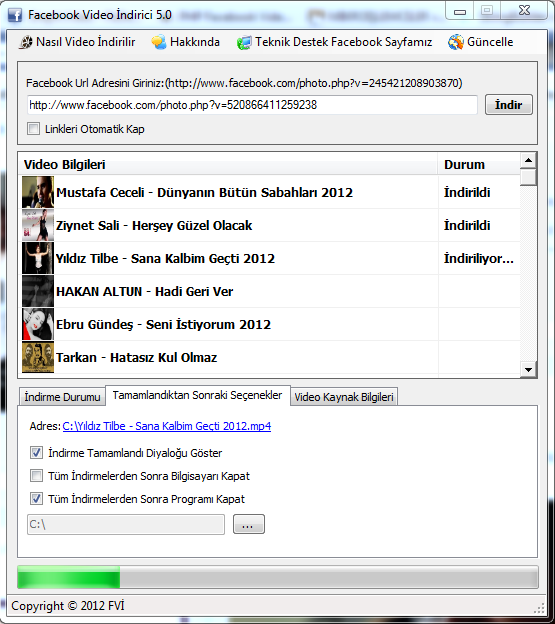The image size is (555, 624).
Task: Click the film reel icon beside Nasıl Video İndirilir
Action: click(25, 42)
